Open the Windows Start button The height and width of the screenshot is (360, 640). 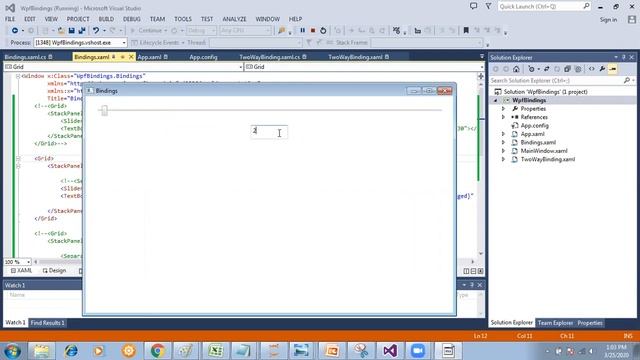pos(12,351)
